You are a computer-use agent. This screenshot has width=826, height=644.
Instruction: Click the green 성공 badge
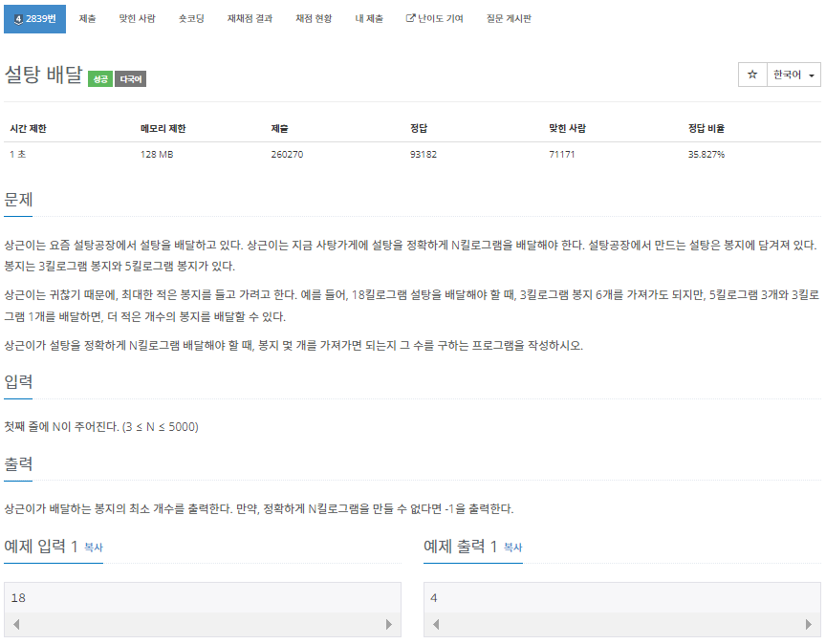point(100,79)
